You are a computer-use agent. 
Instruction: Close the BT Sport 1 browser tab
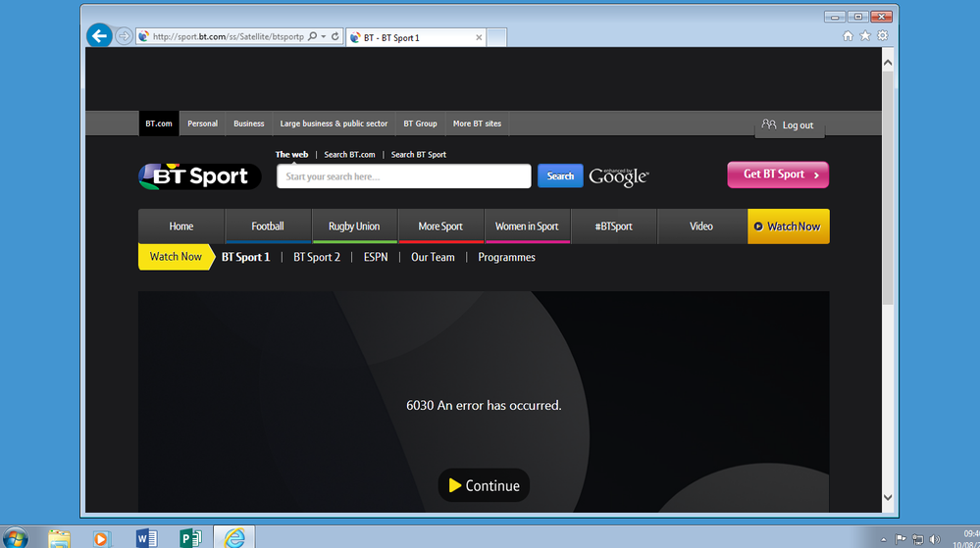pos(479,37)
